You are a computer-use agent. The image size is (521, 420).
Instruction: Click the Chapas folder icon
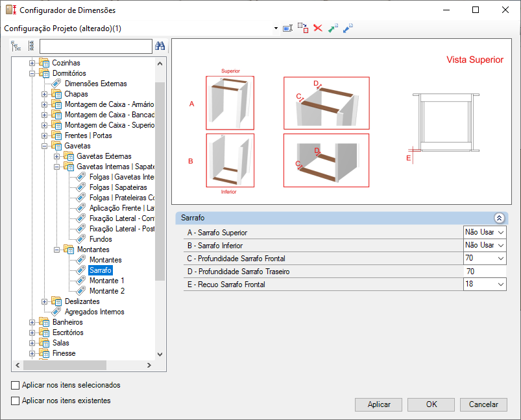[x=56, y=94]
